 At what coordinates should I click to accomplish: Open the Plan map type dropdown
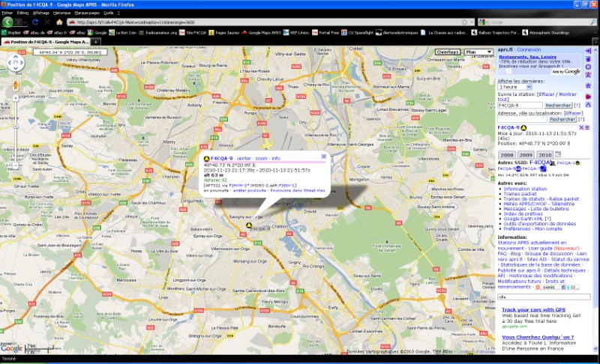478,52
